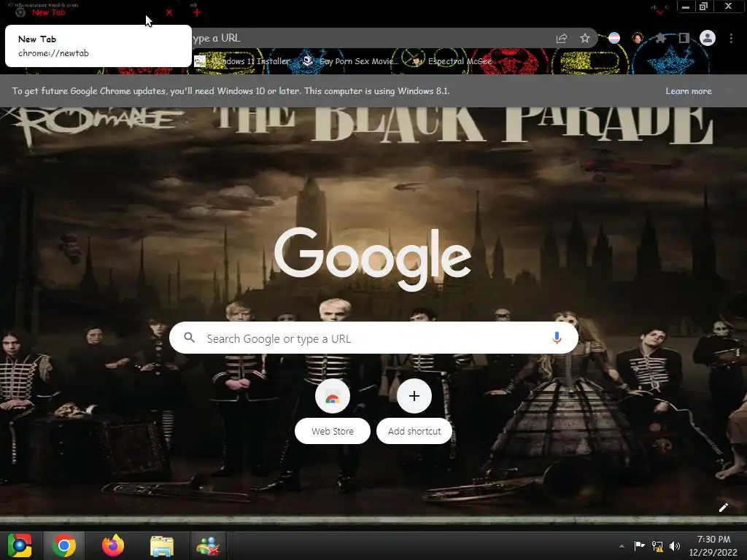The image size is (747, 560).
Task: Open the Web Store shortcut icon
Action: (333, 396)
